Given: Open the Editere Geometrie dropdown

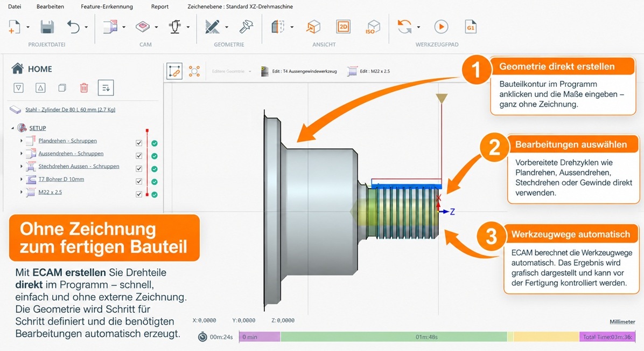Looking at the screenshot, I should coord(232,72).
